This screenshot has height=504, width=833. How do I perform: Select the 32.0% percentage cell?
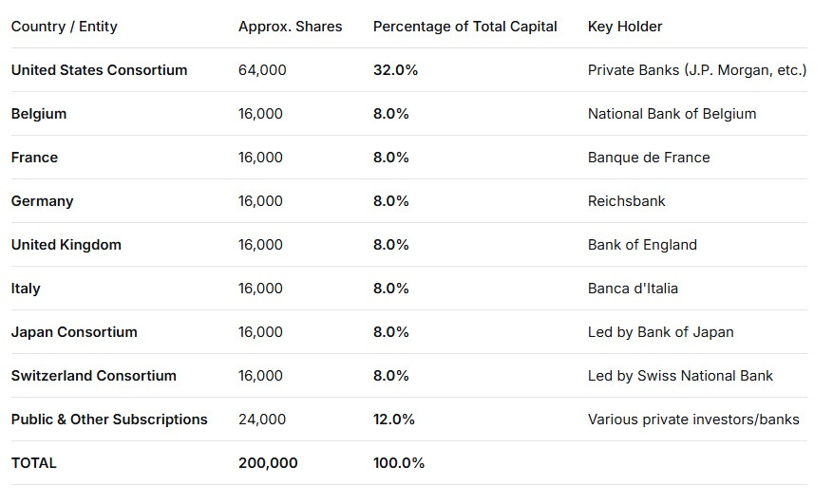(x=395, y=70)
